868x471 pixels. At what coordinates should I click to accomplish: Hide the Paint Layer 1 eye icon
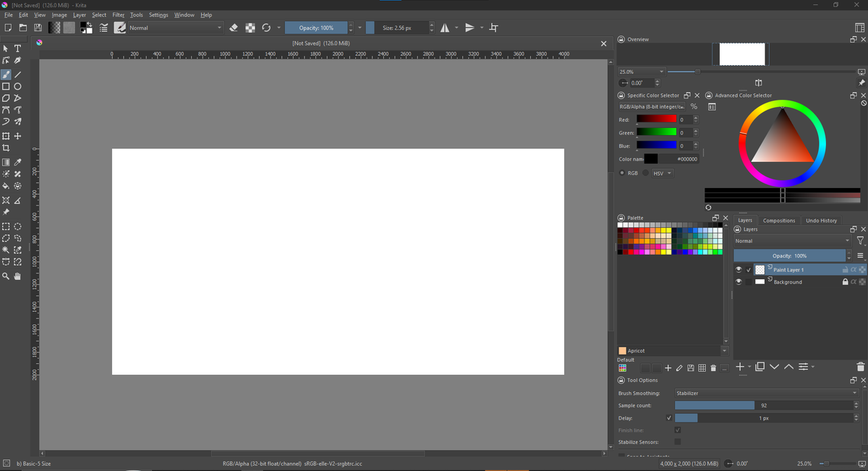pos(739,269)
